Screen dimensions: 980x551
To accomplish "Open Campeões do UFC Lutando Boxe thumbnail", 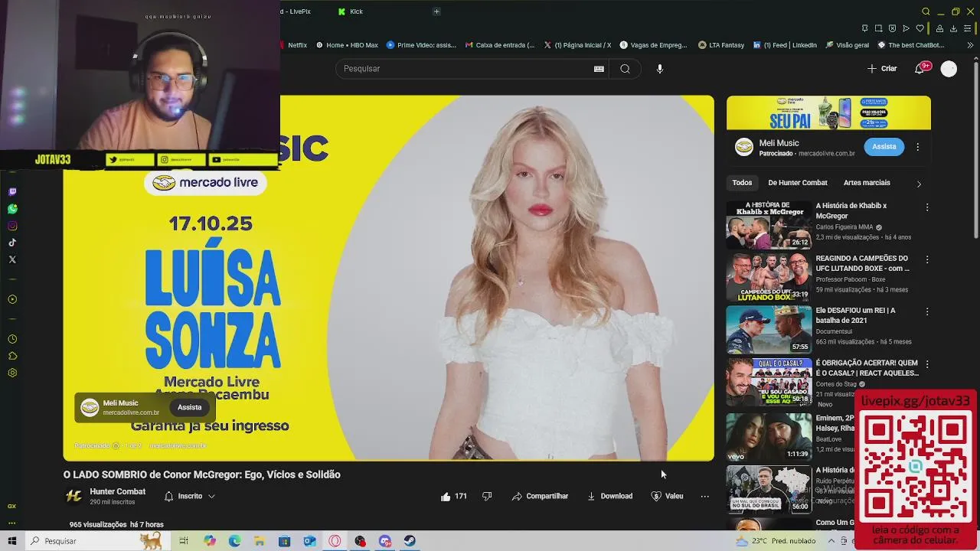I will [x=769, y=277].
